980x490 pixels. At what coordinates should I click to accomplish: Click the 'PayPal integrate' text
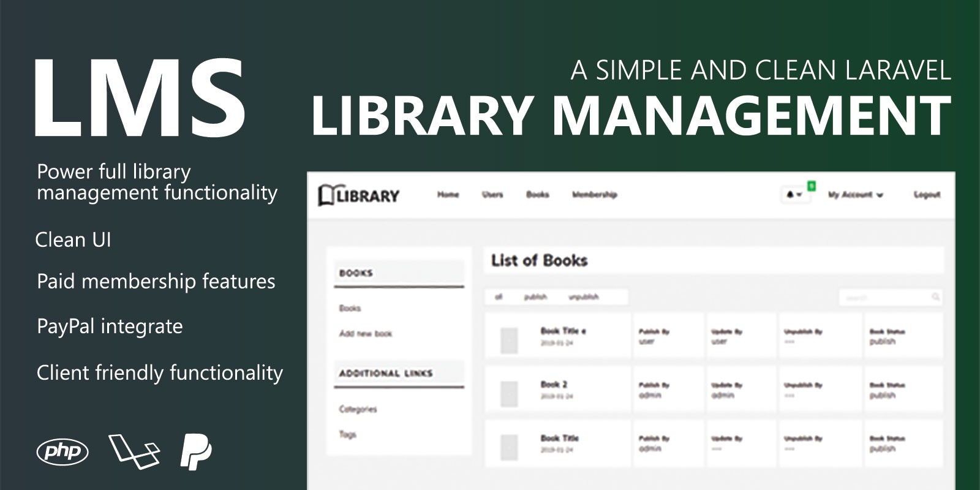110,326
